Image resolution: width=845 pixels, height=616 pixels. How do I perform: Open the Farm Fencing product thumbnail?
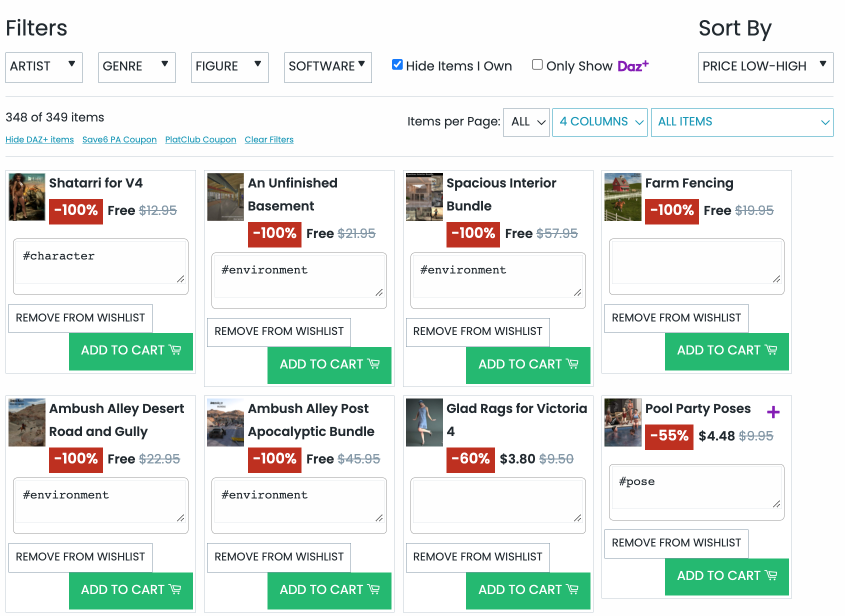tap(622, 197)
